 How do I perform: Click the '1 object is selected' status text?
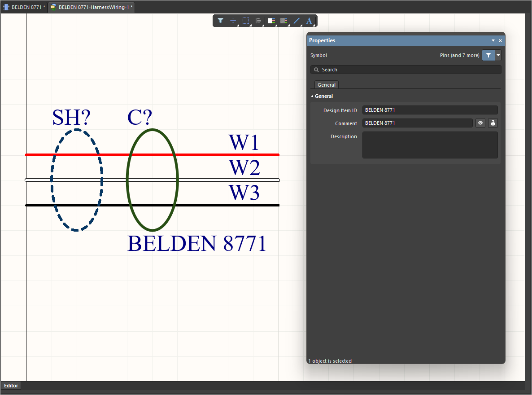tap(330, 361)
